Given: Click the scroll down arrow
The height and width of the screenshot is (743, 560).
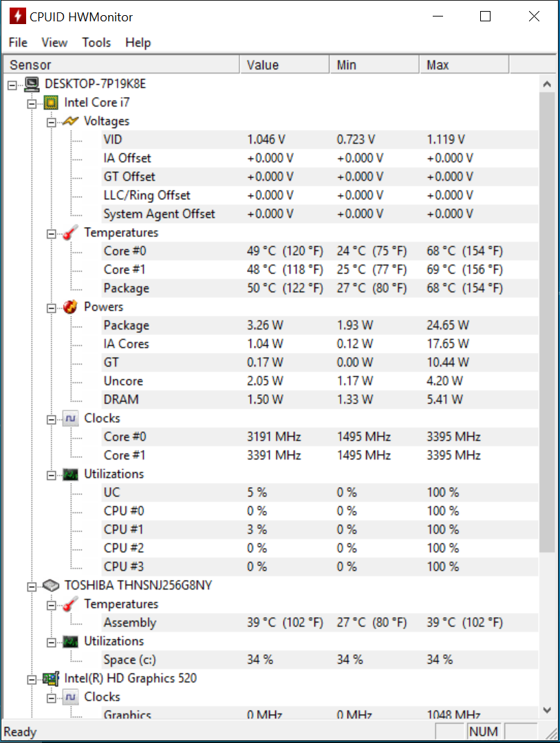Looking at the screenshot, I should (x=547, y=710).
